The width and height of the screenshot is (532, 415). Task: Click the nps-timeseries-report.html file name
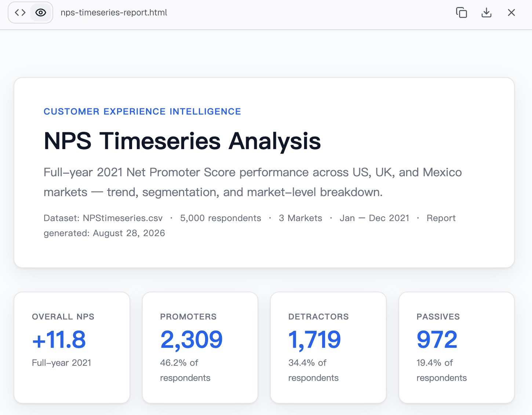(114, 12)
